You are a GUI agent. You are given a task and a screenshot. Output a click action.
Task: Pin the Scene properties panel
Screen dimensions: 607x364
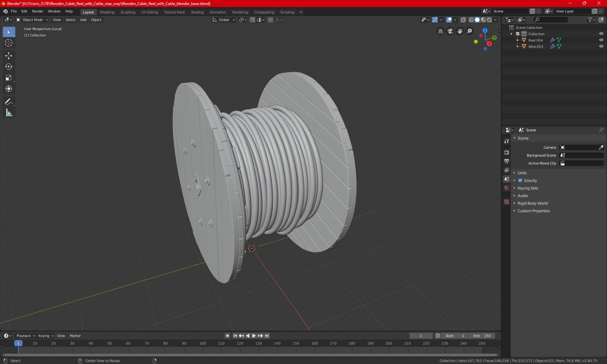(601, 130)
